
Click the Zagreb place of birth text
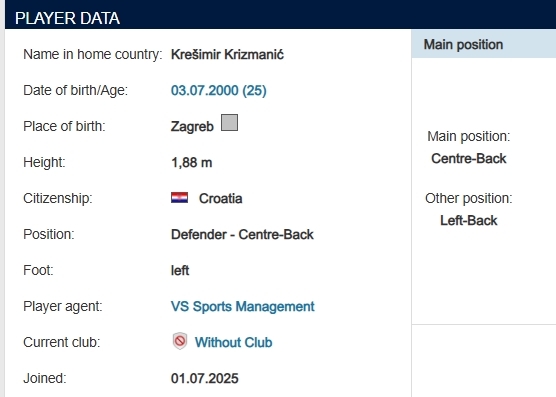[192, 127]
